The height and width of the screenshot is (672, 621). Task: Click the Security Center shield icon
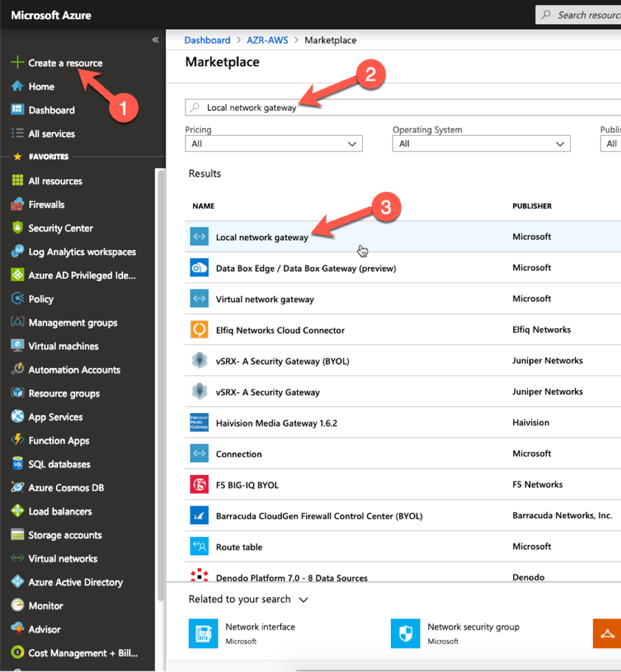tap(17, 227)
